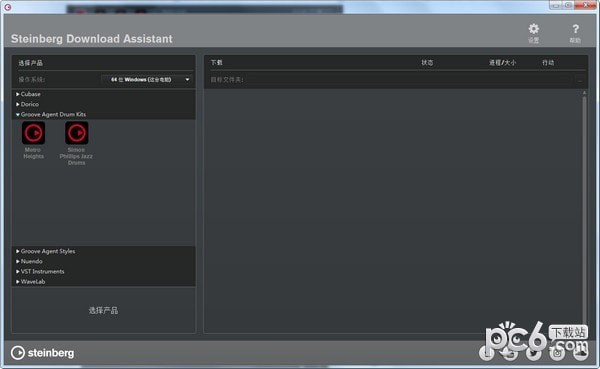Click the 状态 column header
Viewport: 600px width, 369px height.
pos(427,62)
